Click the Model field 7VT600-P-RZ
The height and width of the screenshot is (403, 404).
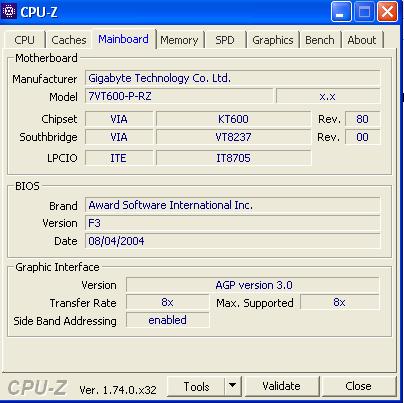pyautogui.click(x=179, y=96)
